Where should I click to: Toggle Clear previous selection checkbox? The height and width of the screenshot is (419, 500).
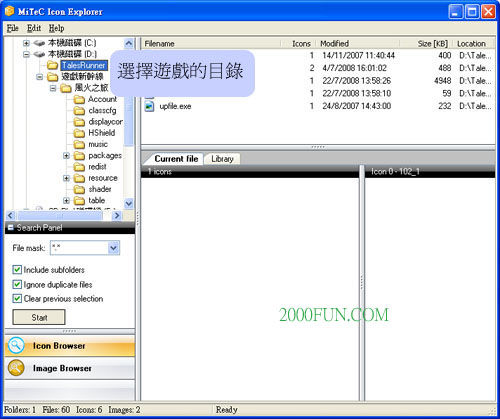point(17,298)
